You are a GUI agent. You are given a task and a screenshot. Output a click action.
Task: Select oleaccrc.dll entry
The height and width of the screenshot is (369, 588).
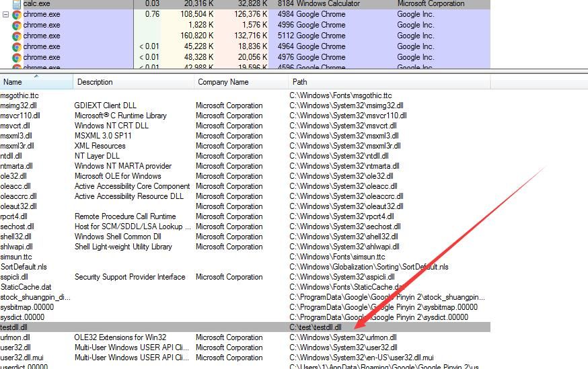[18, 196]
